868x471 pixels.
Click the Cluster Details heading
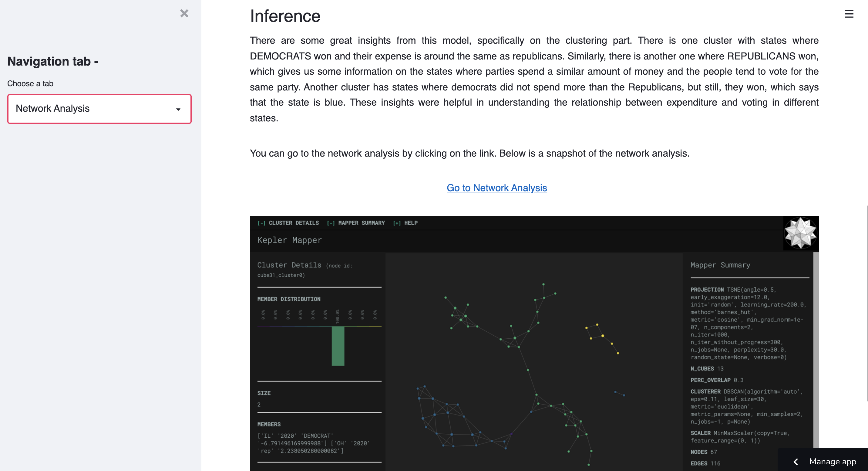coord(289,265)
